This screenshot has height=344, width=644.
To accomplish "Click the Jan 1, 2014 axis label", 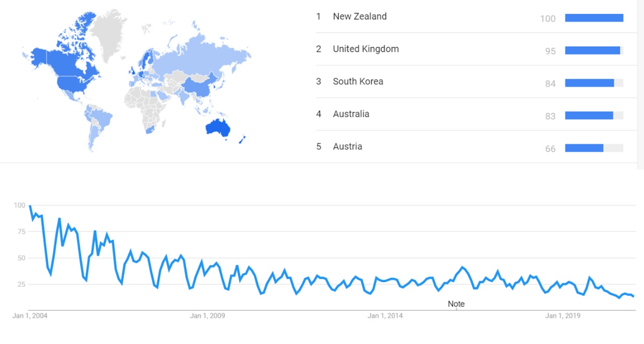I will tap(385, 316).
